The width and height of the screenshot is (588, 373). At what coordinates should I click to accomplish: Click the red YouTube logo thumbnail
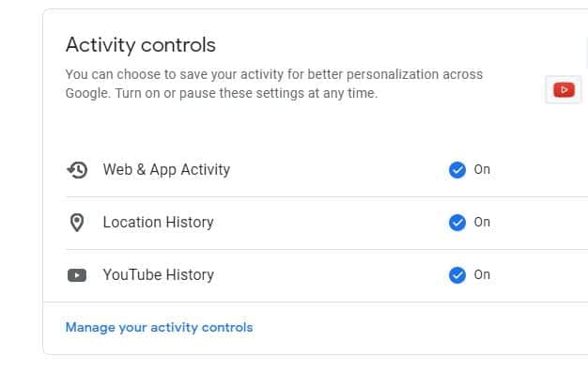point(564,90)
